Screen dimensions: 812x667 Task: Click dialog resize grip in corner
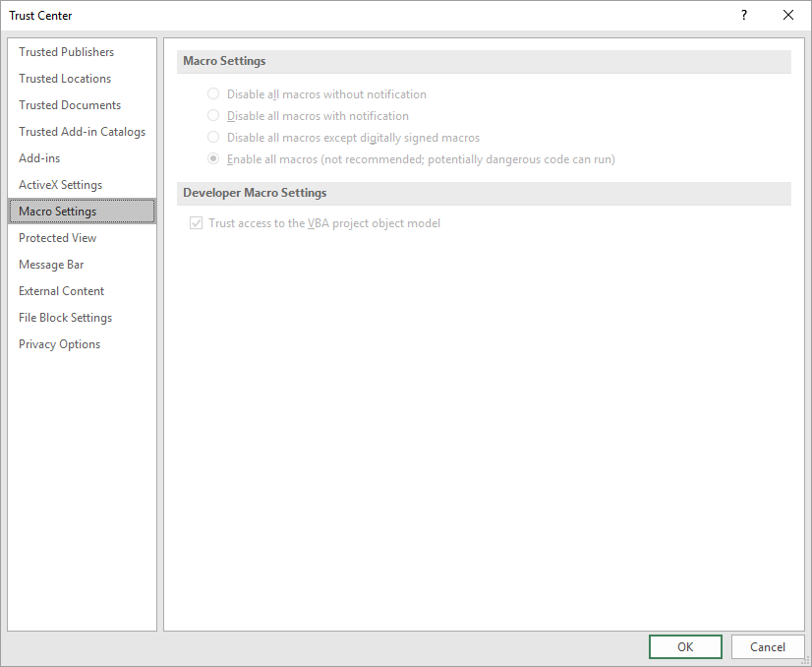(806, 661)
